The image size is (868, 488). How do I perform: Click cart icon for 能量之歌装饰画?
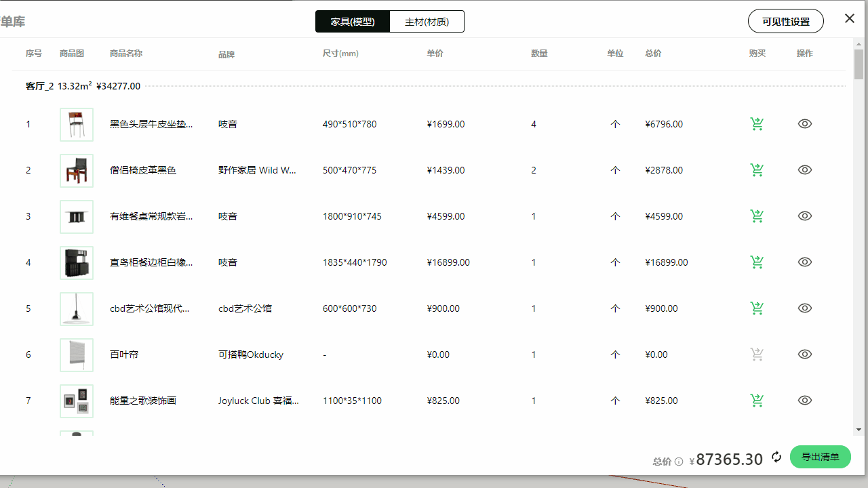757,401
